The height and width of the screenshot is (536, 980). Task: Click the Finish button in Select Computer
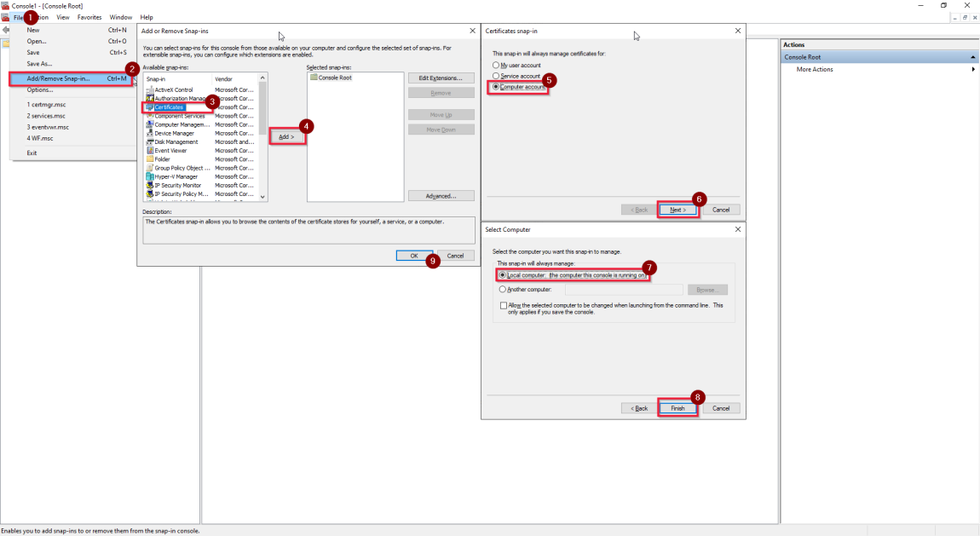click(677, 407)
